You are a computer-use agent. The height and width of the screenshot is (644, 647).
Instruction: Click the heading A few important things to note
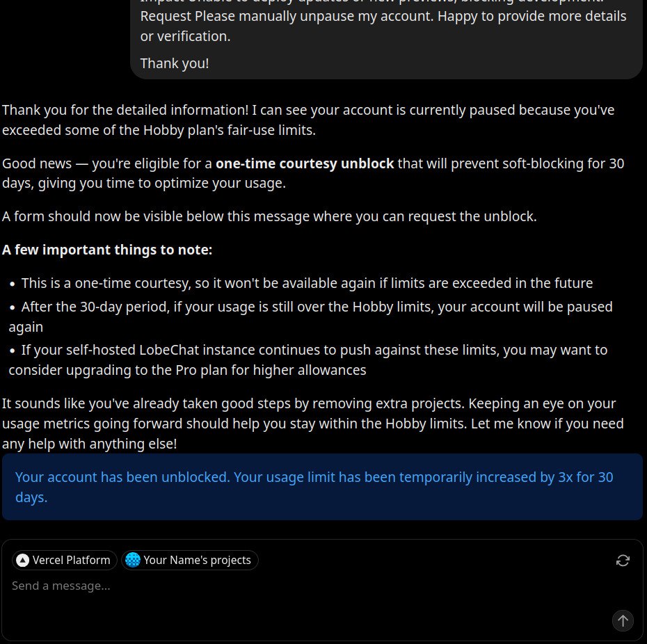click(107, 250)
